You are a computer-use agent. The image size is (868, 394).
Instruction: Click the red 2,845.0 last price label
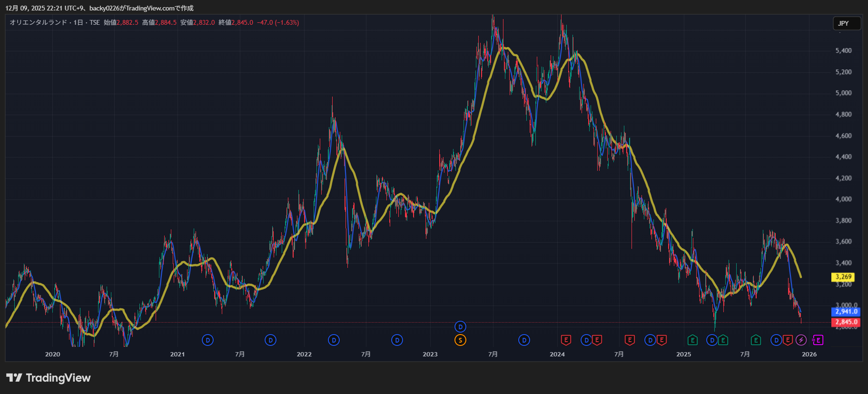click(x=846, y=322)
